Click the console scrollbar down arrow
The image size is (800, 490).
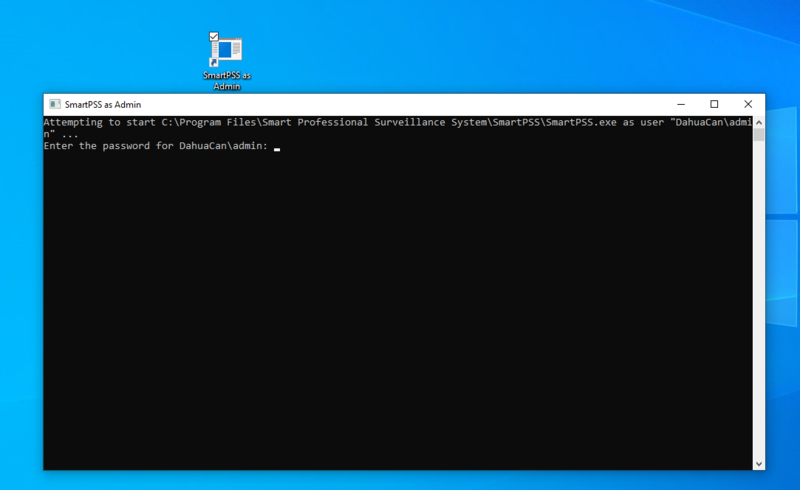click(x=759, y=464)
